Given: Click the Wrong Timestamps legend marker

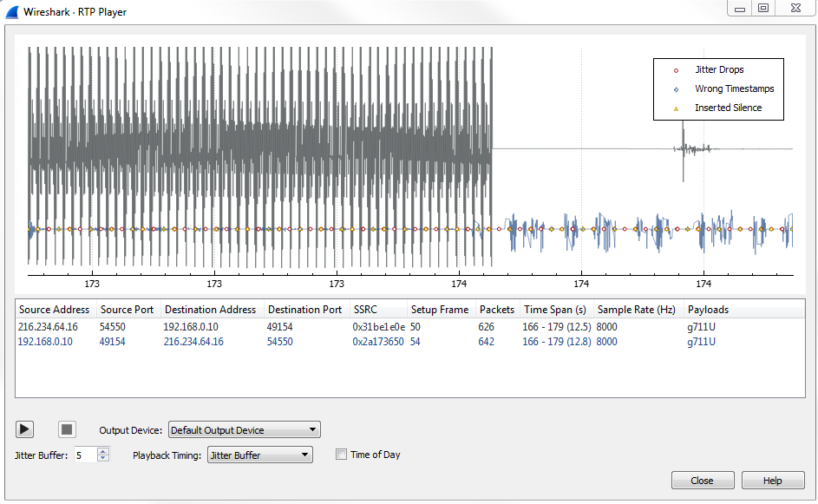Looking at the screenshot, I should (x=676, y=89).
